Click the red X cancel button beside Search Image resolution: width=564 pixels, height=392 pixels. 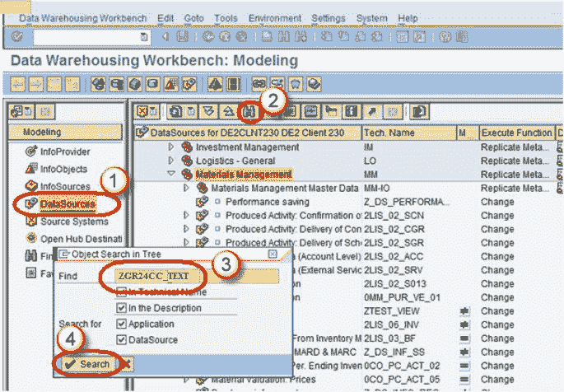(x=126, y=364)
